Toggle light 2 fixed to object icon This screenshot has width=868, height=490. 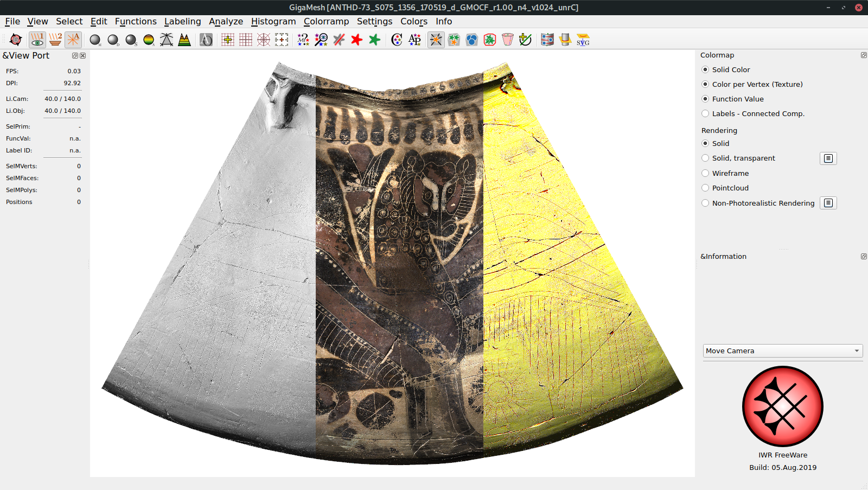click(x=55, y=40)
